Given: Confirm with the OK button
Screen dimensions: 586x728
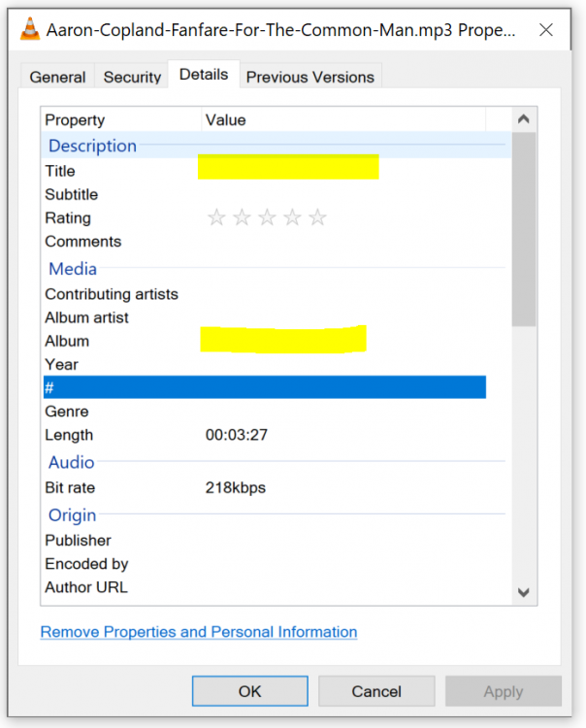Looking at the screenshot, I should (250, 691).
